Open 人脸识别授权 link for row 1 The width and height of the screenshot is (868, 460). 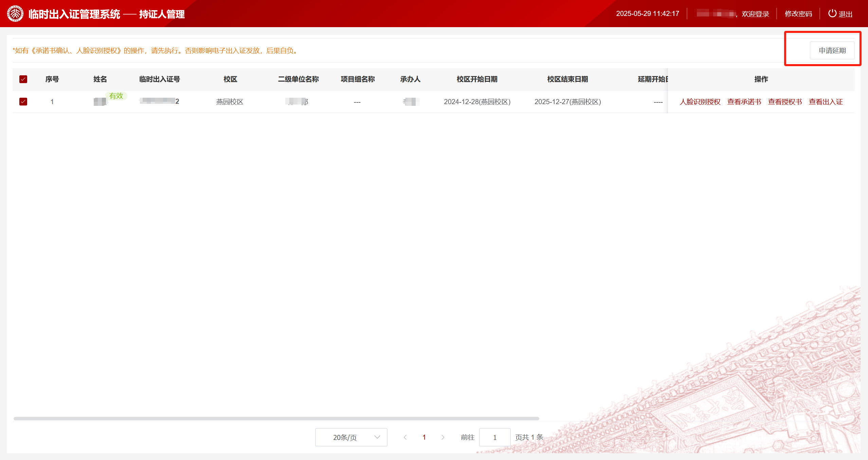[x=700, y=102]
